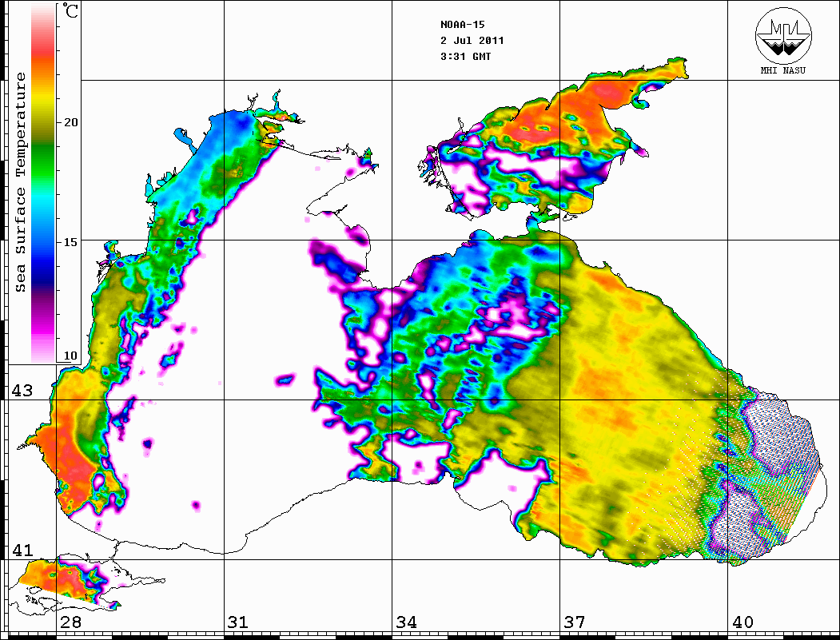840x640 pixels.
Task: Click latitude label '41'
Action: 22,551
